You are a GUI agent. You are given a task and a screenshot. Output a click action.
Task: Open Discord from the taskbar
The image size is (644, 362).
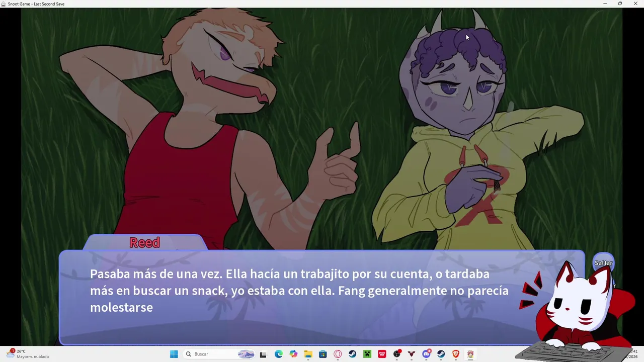tap(427, 354)
